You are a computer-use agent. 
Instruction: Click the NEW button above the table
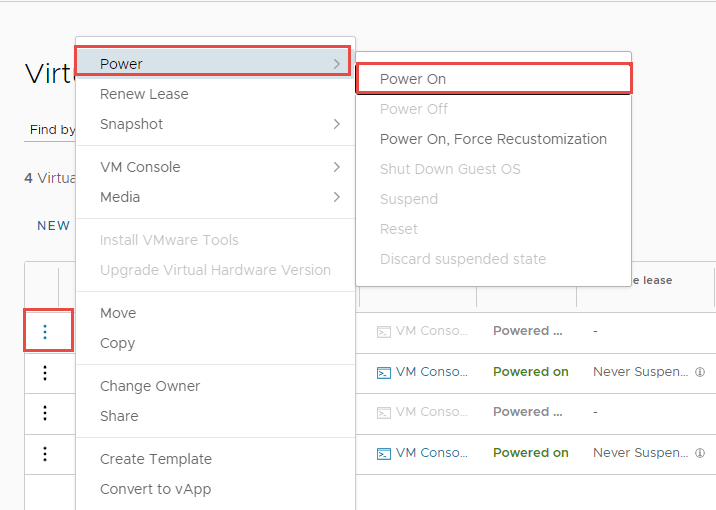(x=53, y=226)
